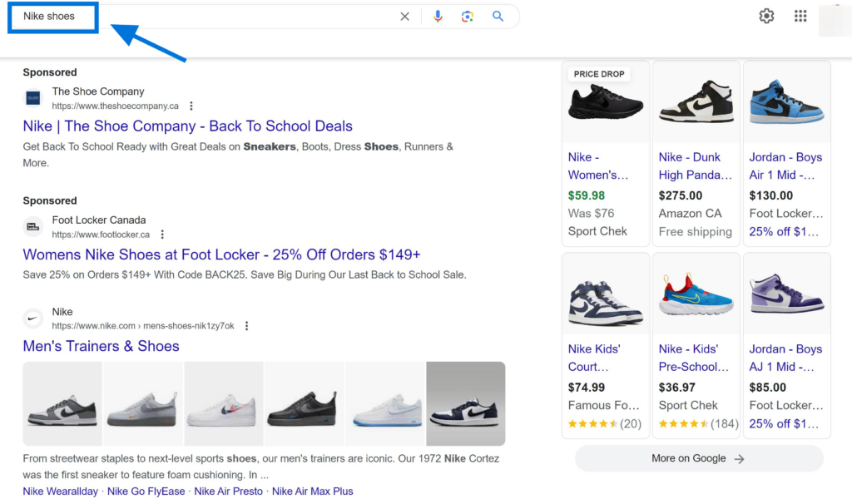
Task: Open the Nike Air Max Plus link
Action: click(312, 491)
